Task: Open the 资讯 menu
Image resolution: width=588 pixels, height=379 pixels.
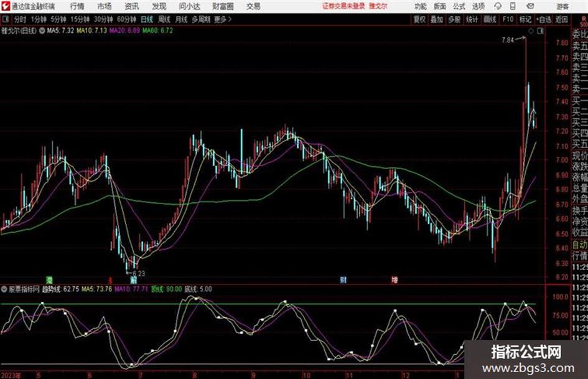Action: [132, 6]
